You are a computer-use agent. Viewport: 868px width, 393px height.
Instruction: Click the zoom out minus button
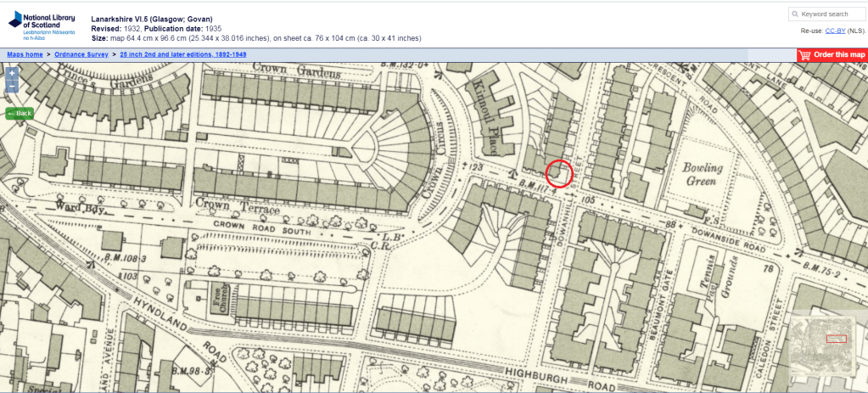(12, 87)
